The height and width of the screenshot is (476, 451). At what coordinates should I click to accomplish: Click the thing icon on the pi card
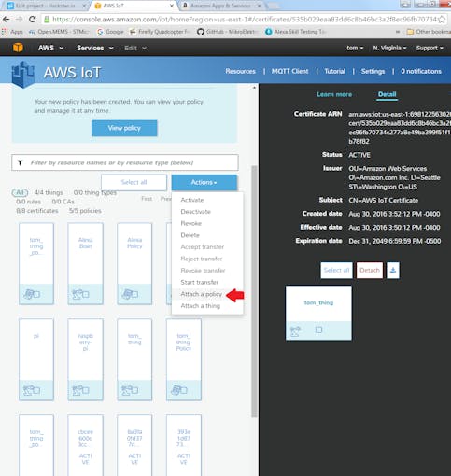27,390
